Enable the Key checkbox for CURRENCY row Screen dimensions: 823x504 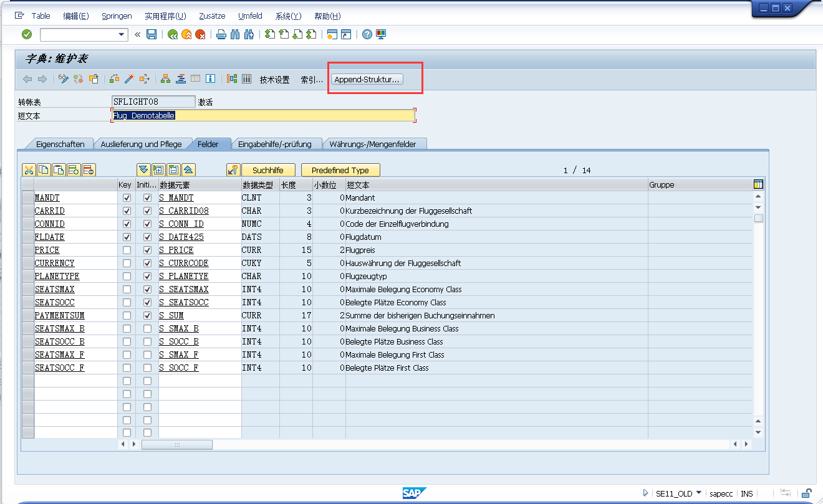[x=127, y=263]
